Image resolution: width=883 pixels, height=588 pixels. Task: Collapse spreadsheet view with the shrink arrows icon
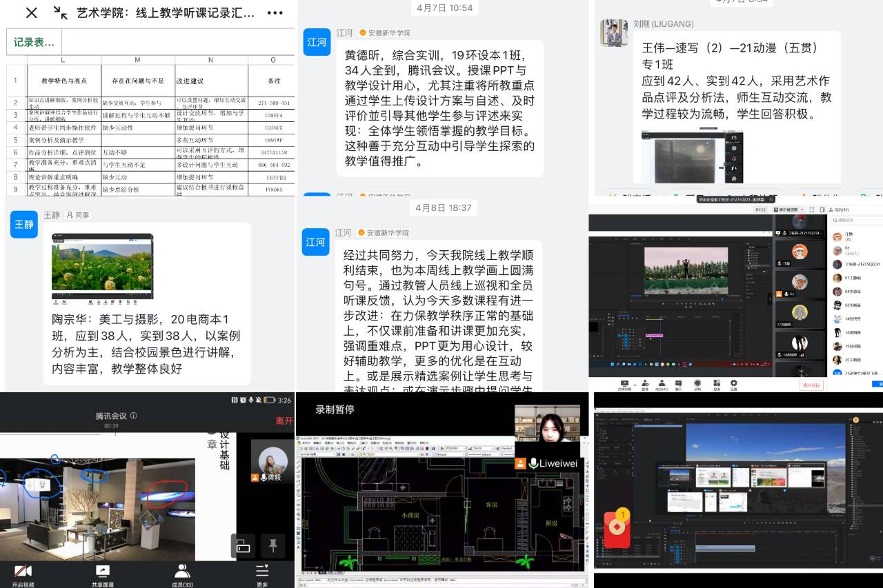(60, 12)
